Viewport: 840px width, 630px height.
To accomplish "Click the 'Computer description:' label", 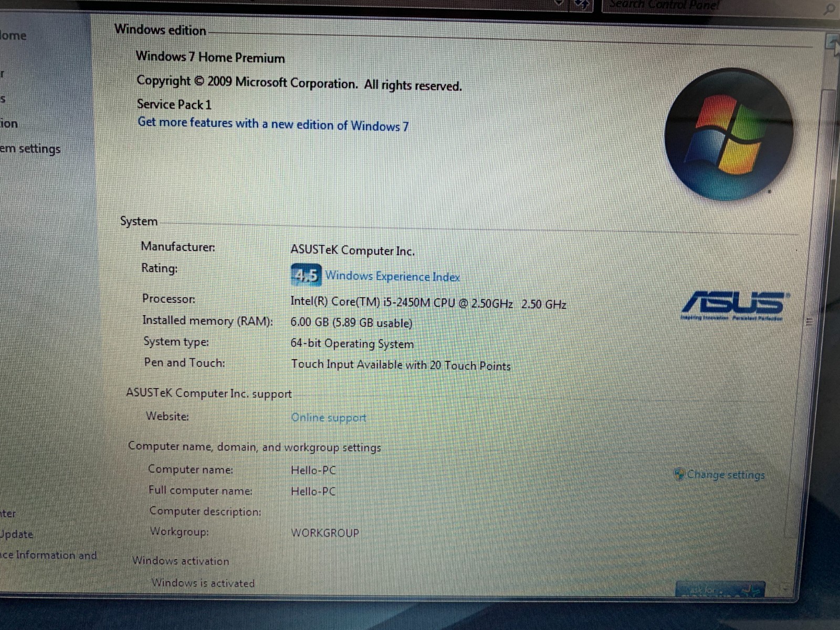I will [x=205, y=511].
